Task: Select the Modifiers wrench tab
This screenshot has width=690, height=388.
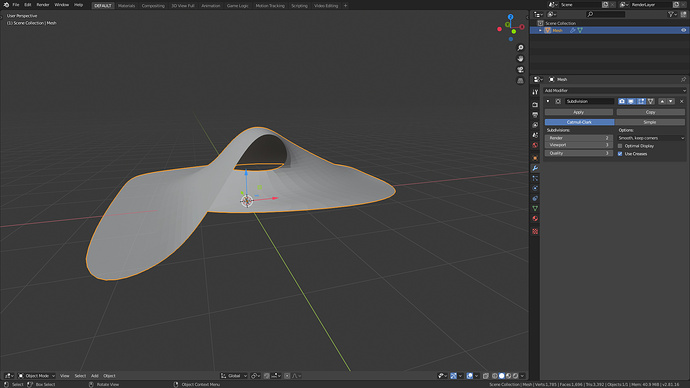Action: (x=535, y=168)
